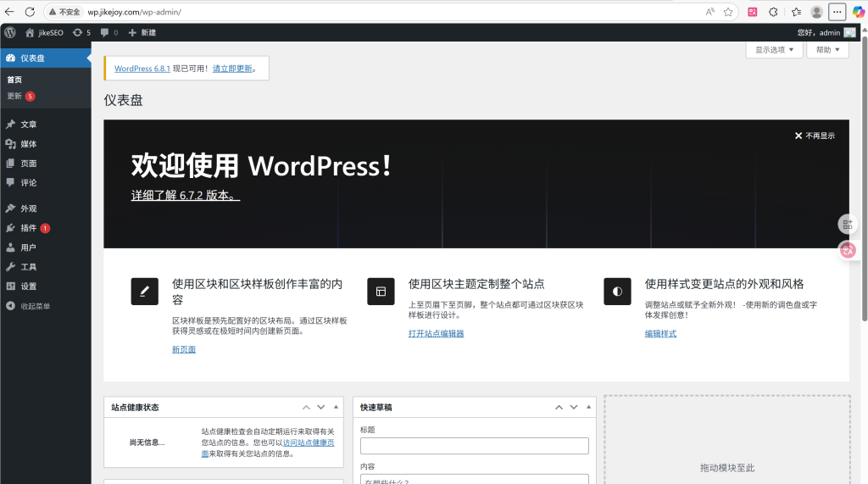
Task: Open 媒体 menu in sidebar
Action: click(x=46, y=144)
